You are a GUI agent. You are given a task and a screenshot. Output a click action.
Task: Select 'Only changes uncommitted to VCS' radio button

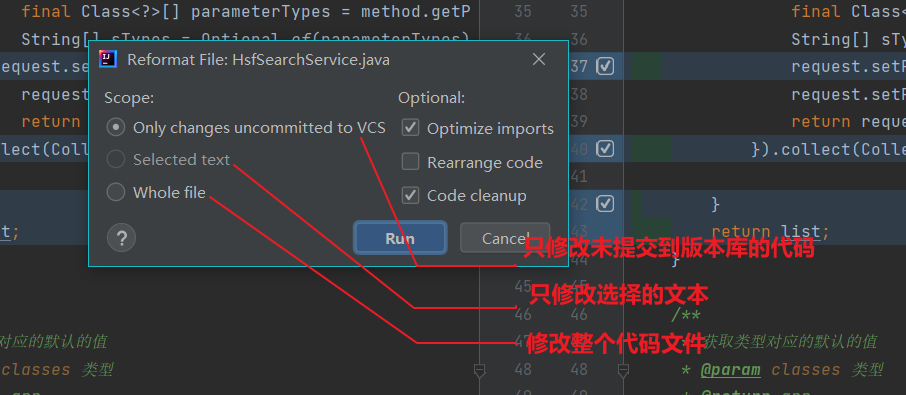(x=116, y=127)
